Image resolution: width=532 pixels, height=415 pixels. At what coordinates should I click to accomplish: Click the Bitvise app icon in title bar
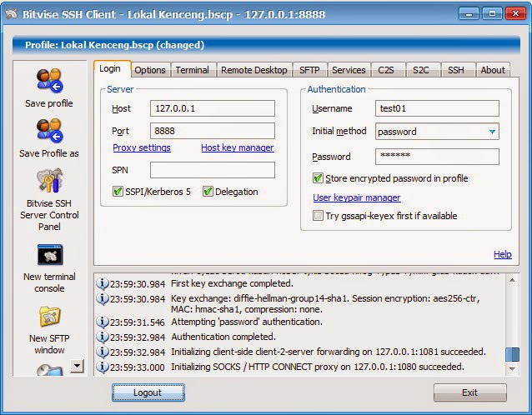(11, 14)
